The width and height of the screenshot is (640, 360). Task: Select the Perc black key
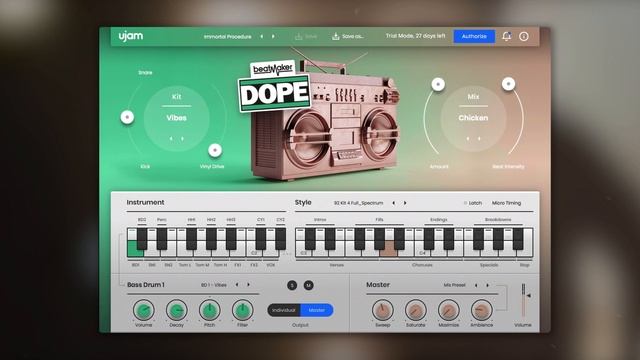click(162, 239)
